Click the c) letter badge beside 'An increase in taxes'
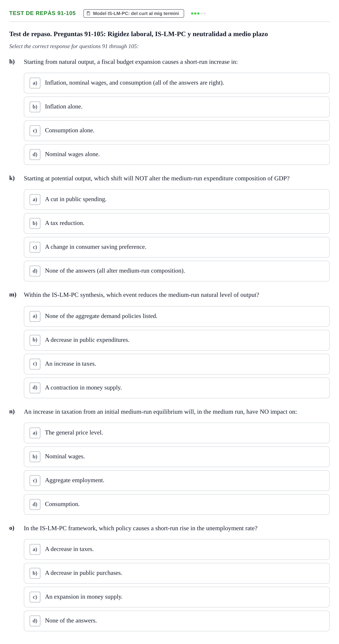This screenshot has height=644, width=339. point(35,364)
